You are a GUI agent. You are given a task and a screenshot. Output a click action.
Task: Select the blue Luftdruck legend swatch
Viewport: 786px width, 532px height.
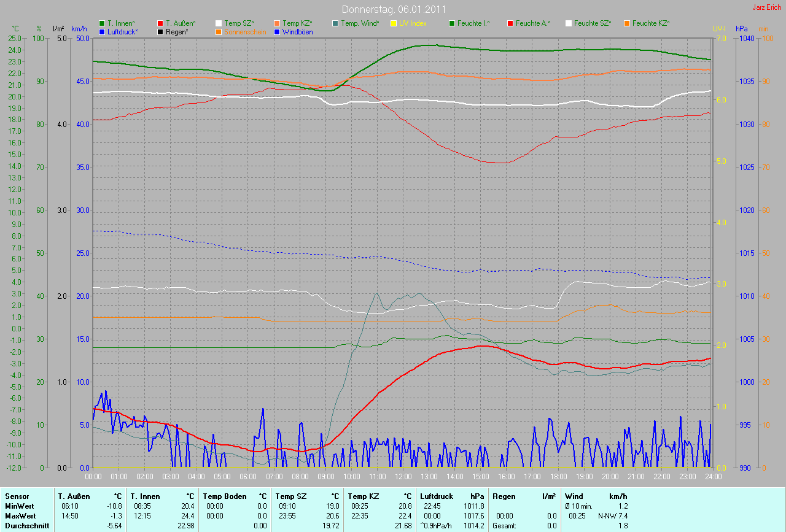coord(102,32)
